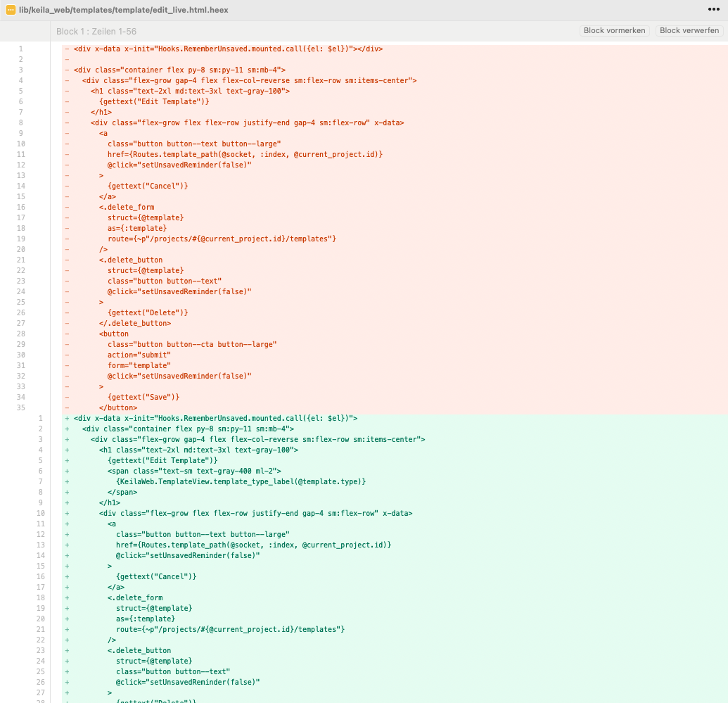Discard the hunk with Block verwerfen
Screen dimensions: 728x703
click(689, 31)
